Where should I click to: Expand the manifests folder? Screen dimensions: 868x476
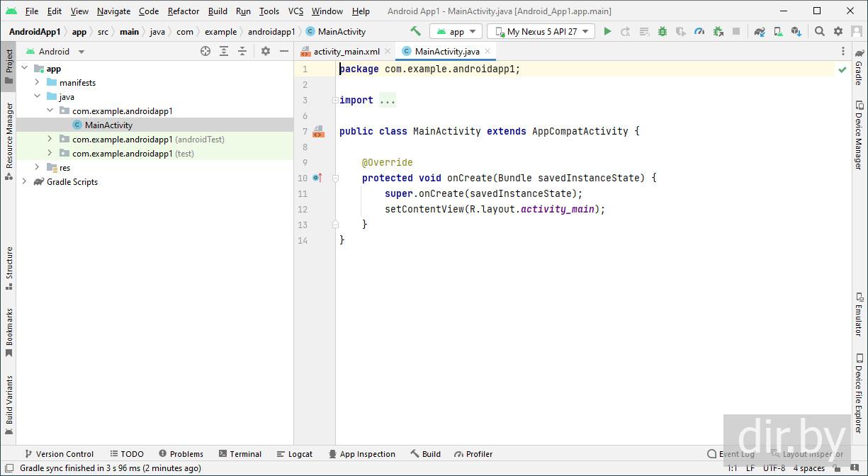tap(37, 83)
